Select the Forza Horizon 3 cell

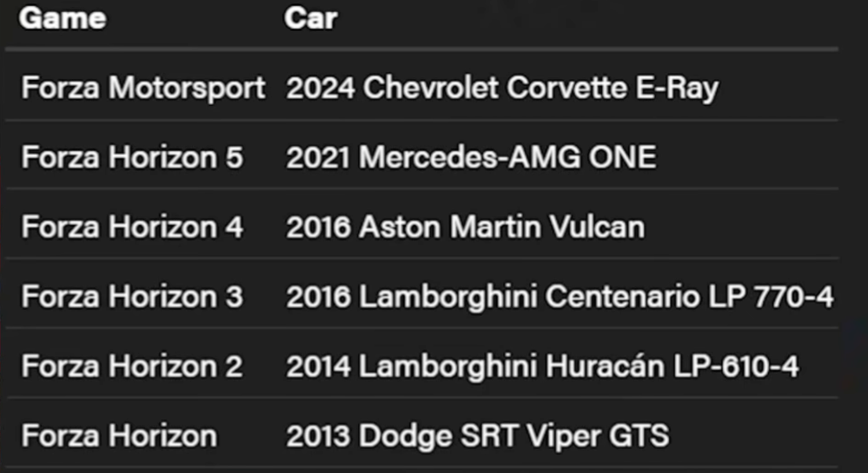pyautogui.click(x=132, y=296)
